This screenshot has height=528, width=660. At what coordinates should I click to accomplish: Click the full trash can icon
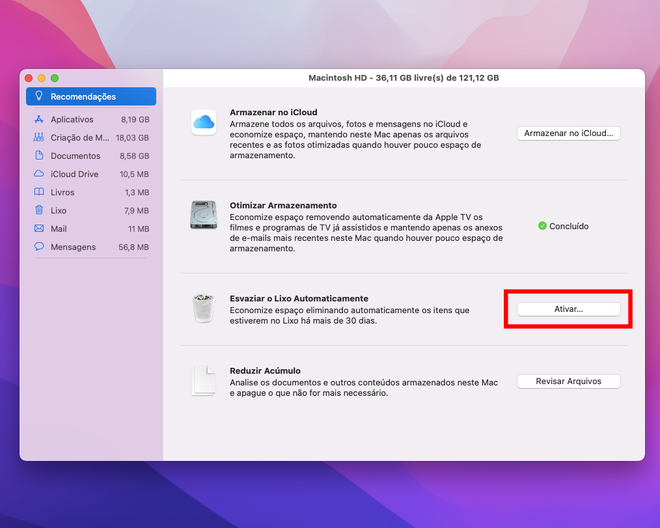point(204,309)
